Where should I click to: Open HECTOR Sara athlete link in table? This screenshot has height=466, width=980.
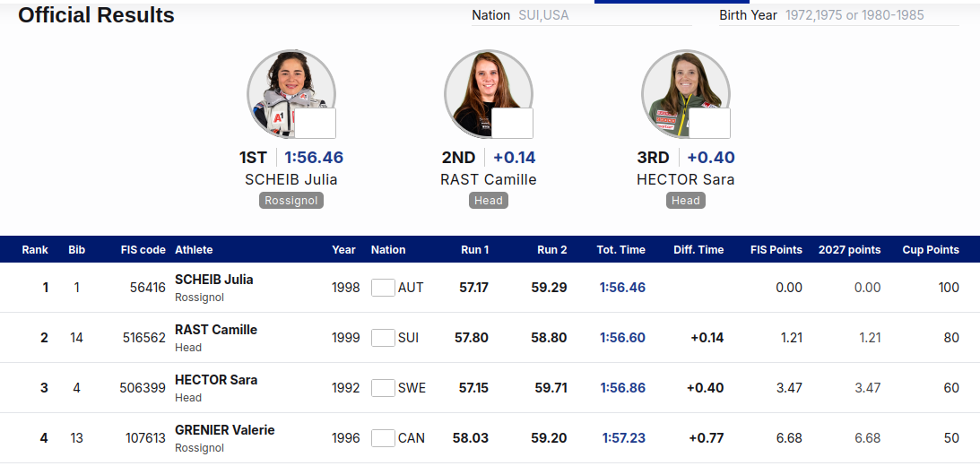[215, 380]
